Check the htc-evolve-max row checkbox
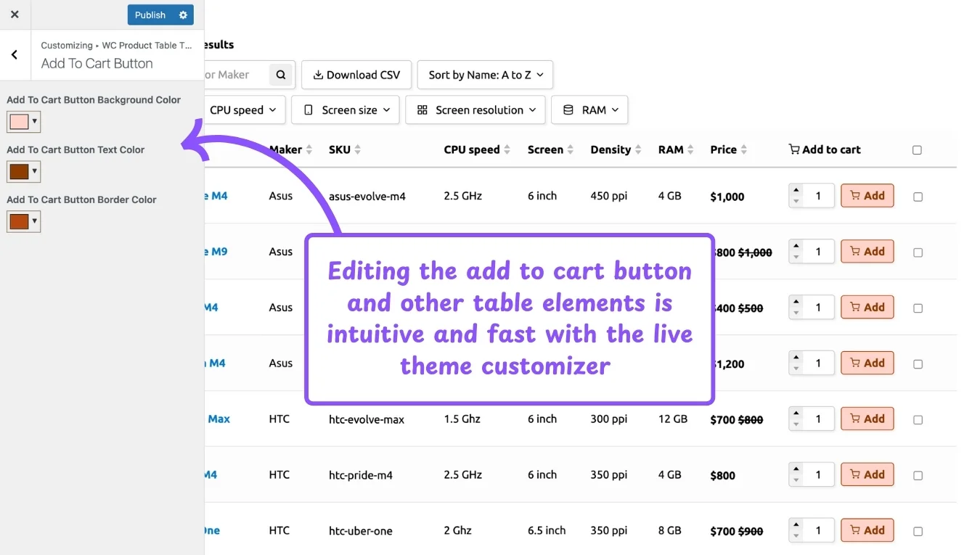This screenshot has width=980, height=555. click(918, 420)
